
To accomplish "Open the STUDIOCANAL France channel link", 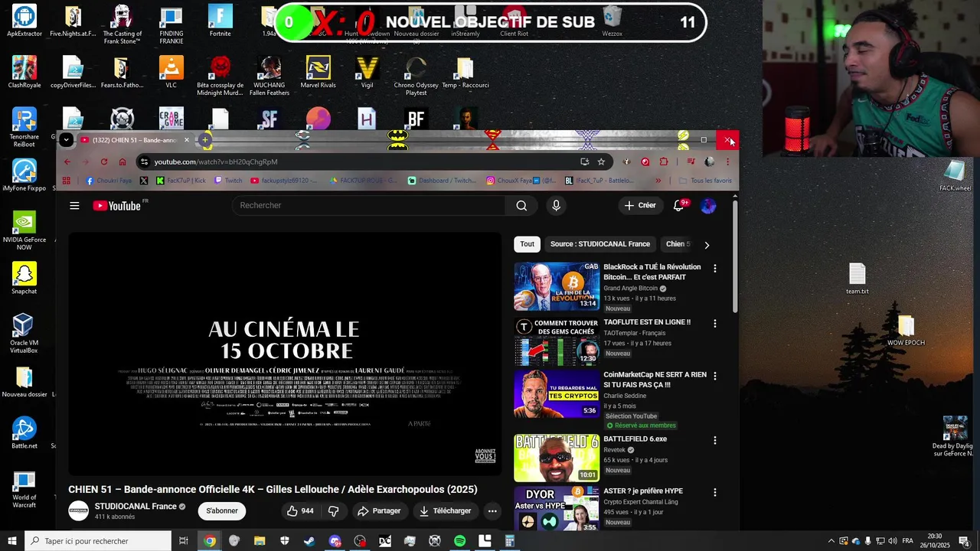I will point(136,507).
